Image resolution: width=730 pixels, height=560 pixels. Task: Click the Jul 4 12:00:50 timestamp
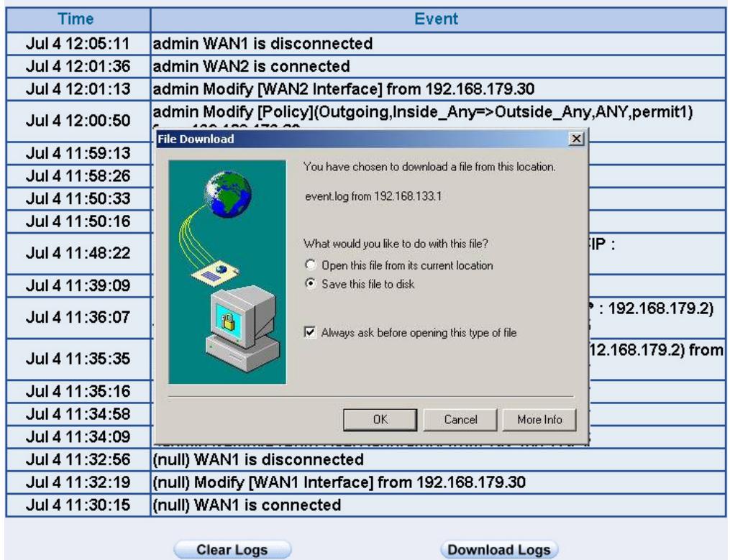point(78,121)
